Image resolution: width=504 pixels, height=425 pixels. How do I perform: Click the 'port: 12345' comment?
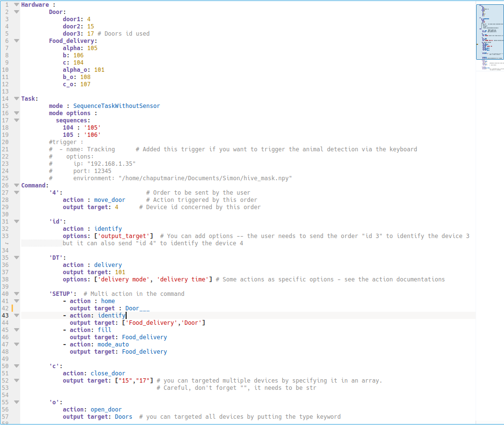point(92,171)
